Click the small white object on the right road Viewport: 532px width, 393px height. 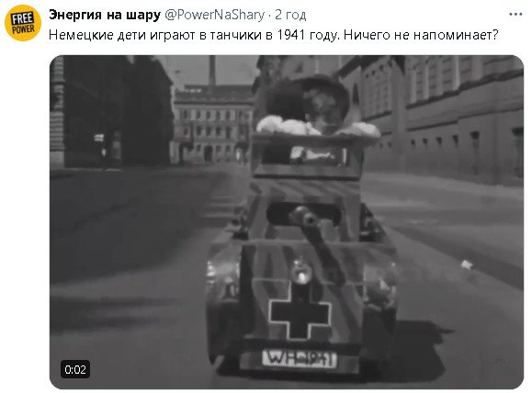point(467,264)
